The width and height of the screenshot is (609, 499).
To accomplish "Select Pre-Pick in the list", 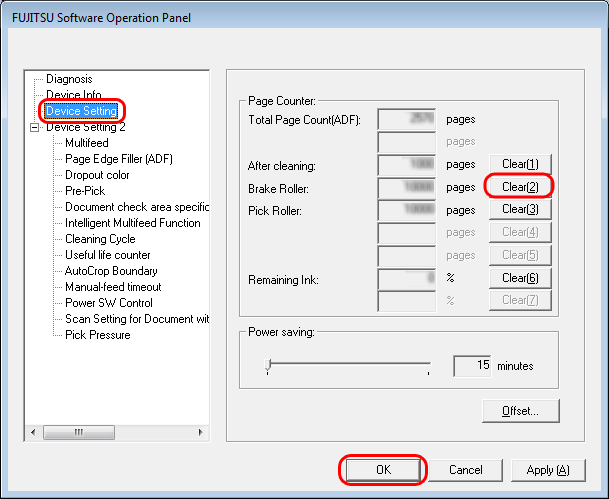I will pyautogui.click(x=85, y=191).
